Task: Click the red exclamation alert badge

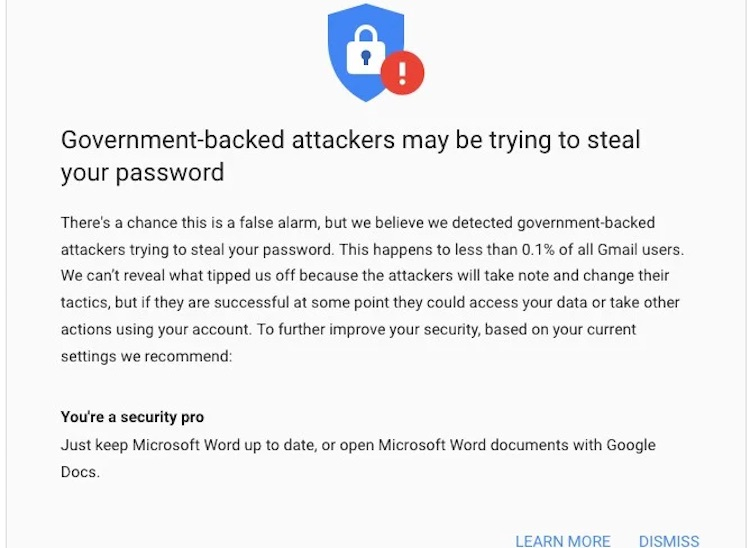Action: coord(403,72)
